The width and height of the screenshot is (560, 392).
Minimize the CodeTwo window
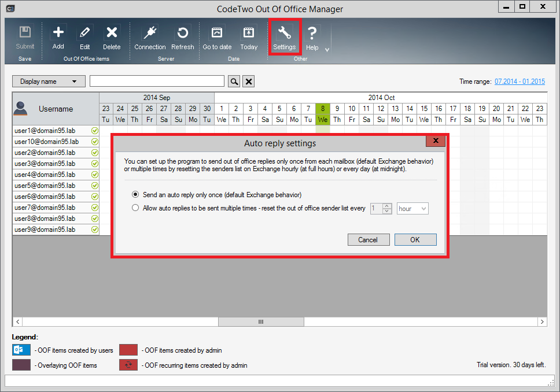(x=506, y=7)
